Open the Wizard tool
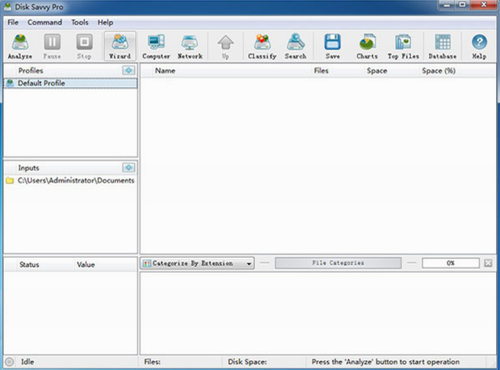Viewport: 500px width, 370px height. click(x=120, y=46)
